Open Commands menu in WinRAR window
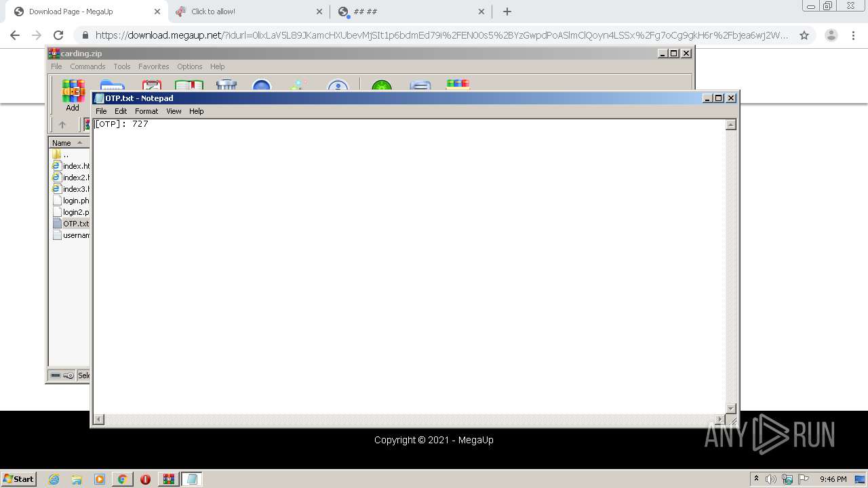This screenshot has width=868, height=488. click(x=87, y=66)
